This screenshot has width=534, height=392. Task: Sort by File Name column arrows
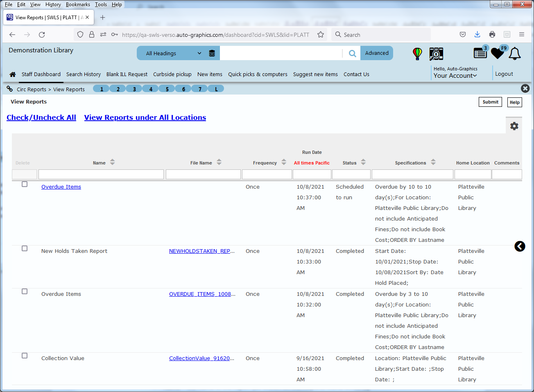[219, 162]
